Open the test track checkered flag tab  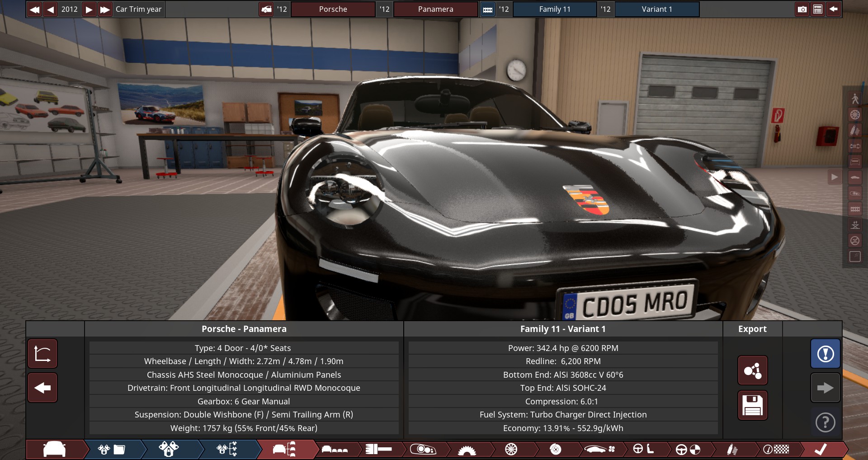[x=776, y=449]
